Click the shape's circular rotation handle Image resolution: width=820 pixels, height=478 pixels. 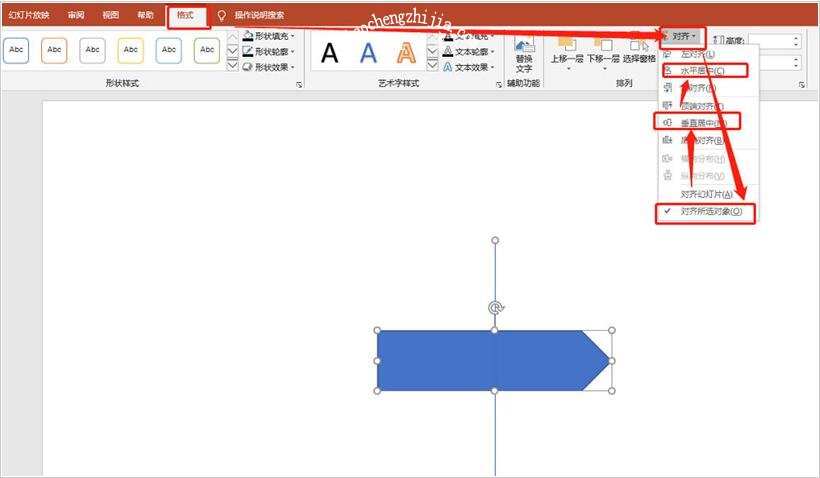pos(495,308)
